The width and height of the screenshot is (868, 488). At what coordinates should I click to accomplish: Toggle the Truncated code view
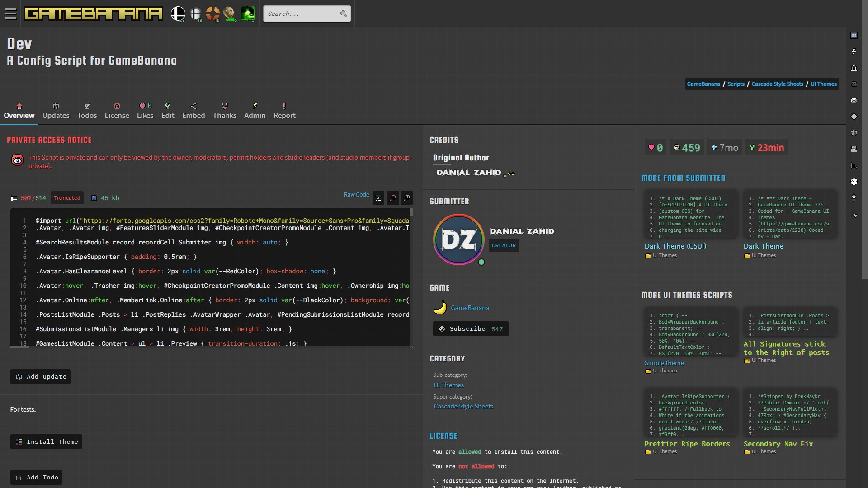coord(67,198)
